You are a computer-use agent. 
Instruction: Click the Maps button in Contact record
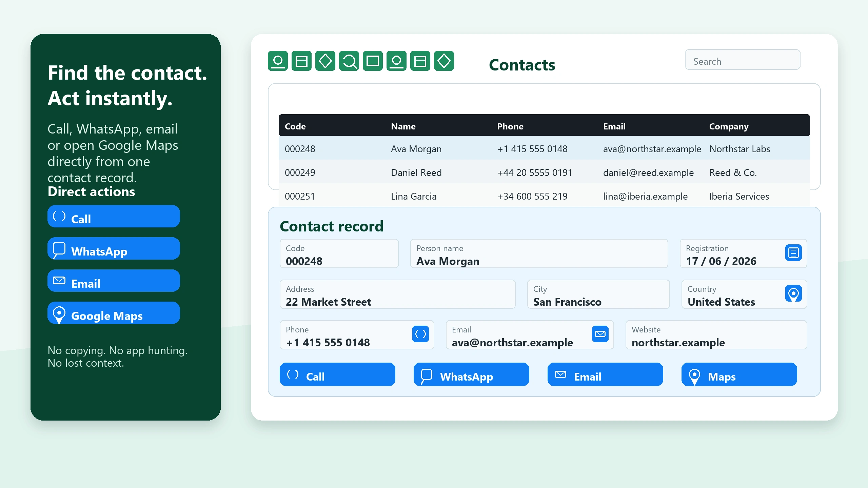pyautogui.click(x=739, y=374)
